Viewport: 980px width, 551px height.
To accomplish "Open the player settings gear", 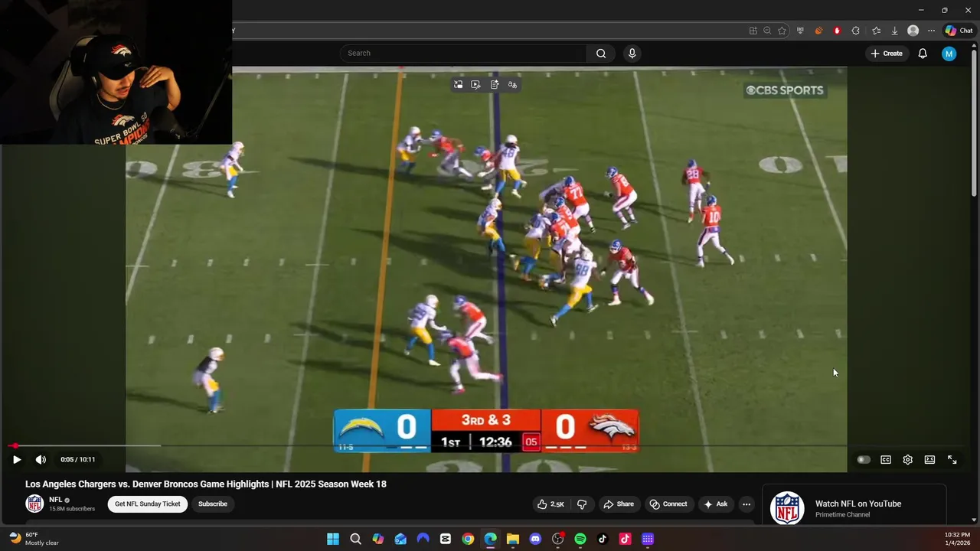I will (907, 460).
